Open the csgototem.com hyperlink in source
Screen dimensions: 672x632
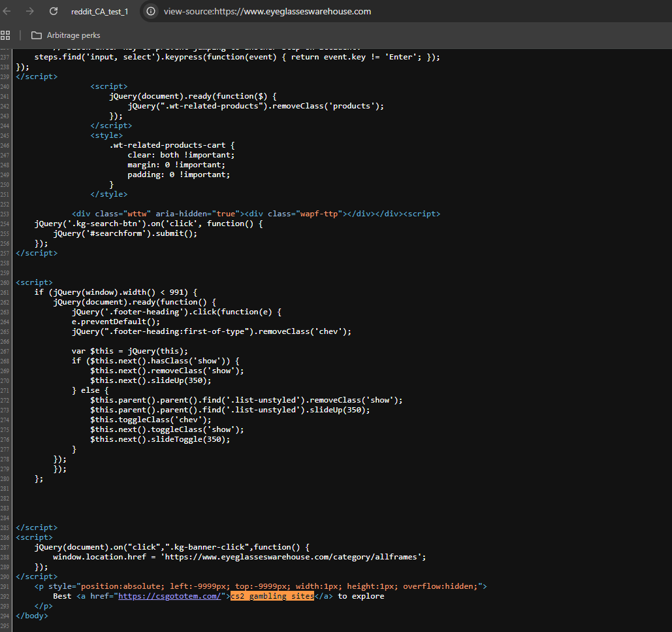[x=171, y=596]
